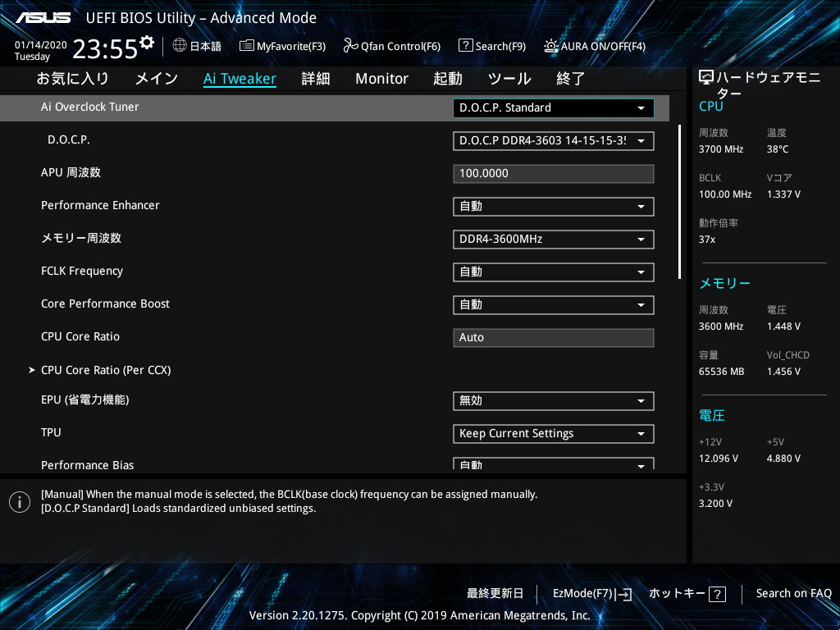Go to the 終了 tab
Viewport: 840px width, 630px height.
(571, 79)
